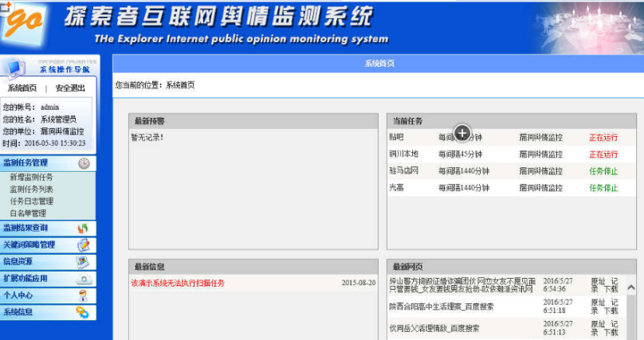Expand the 信息资源 menu section
This screenshot has width=644, height=340.
(48, 262)
